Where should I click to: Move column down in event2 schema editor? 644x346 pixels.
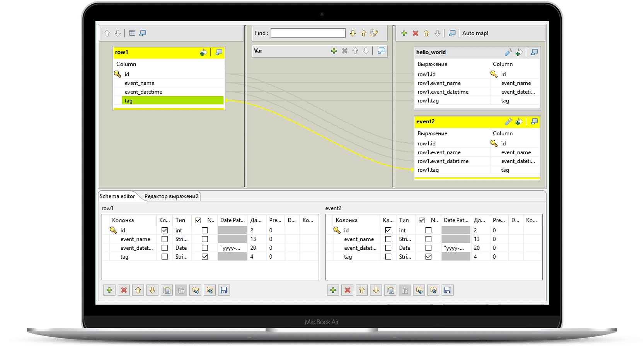tap(376, 290)
